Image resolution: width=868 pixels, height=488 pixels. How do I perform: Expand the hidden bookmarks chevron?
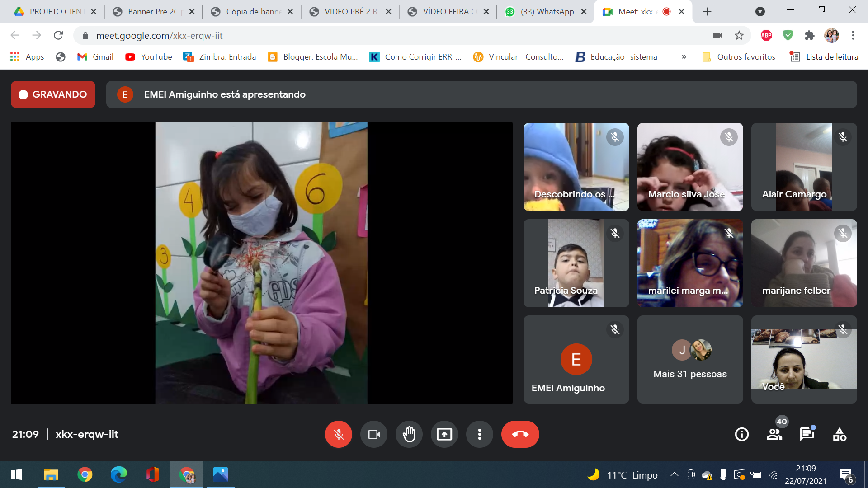pyautogui.click(x=684, y=57)
